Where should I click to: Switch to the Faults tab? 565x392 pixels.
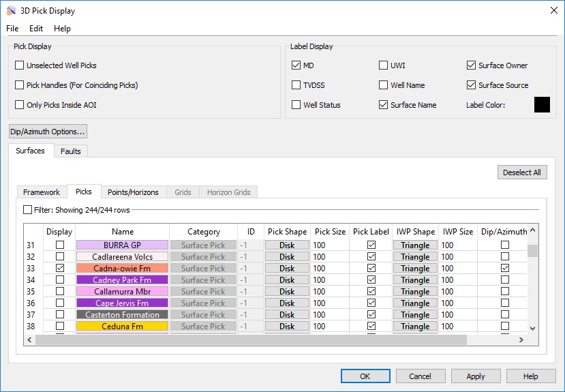coord(71,151)
